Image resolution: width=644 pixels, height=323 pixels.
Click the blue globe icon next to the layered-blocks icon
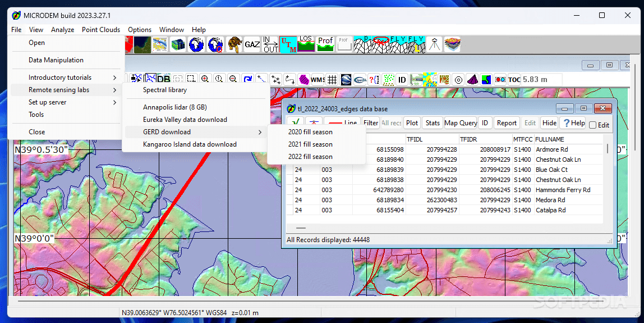[197, 44]
